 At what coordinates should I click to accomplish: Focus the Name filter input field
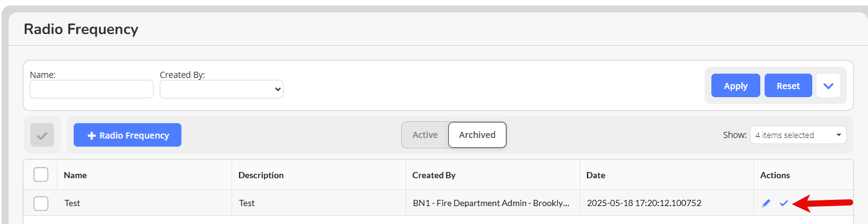92,89
